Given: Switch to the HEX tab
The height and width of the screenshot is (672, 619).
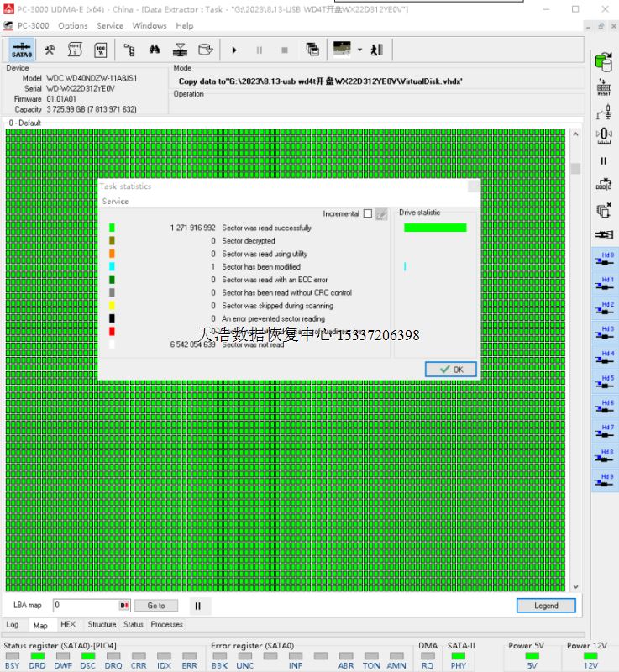Looking at the screenshot, I should coord(68,625).
